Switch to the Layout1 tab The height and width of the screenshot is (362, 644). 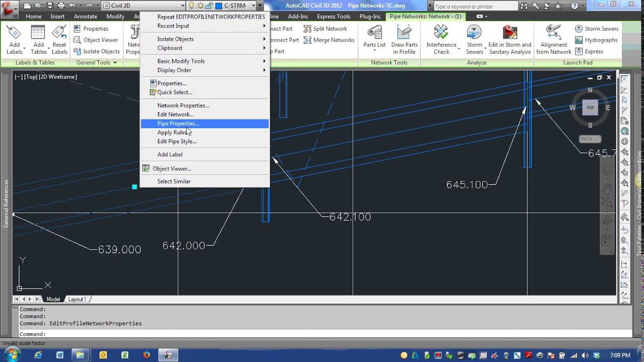click(77, 299)
